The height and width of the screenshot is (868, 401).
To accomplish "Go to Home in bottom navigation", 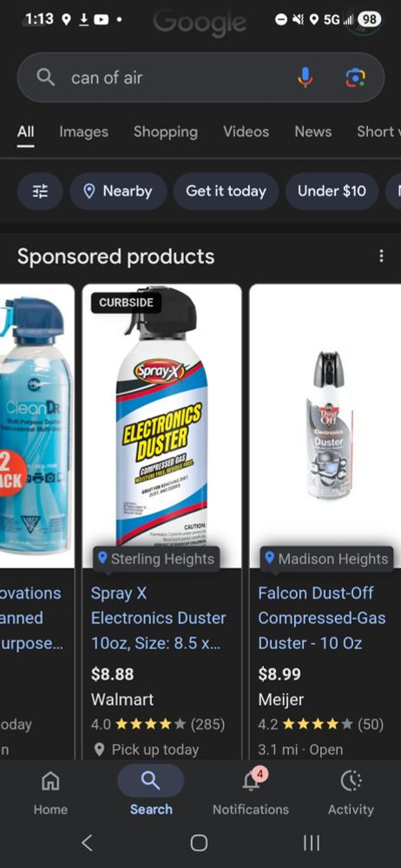I will coord(50,792).
